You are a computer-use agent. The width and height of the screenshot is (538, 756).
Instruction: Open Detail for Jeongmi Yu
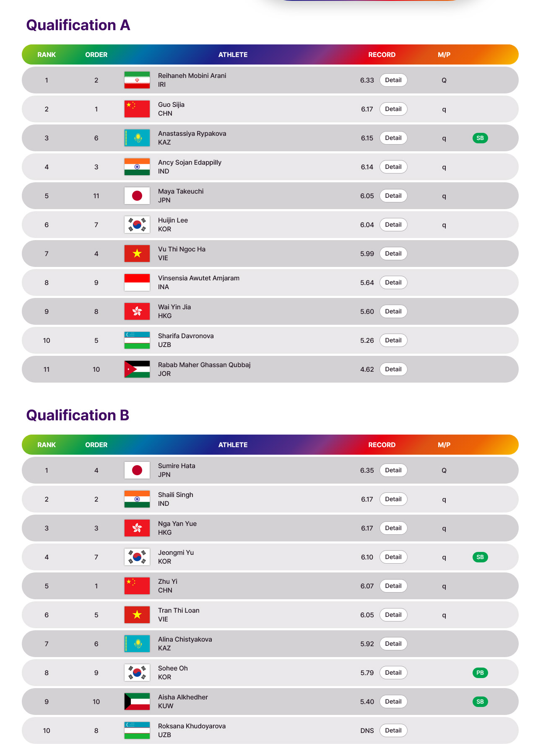tap(393, 557)
